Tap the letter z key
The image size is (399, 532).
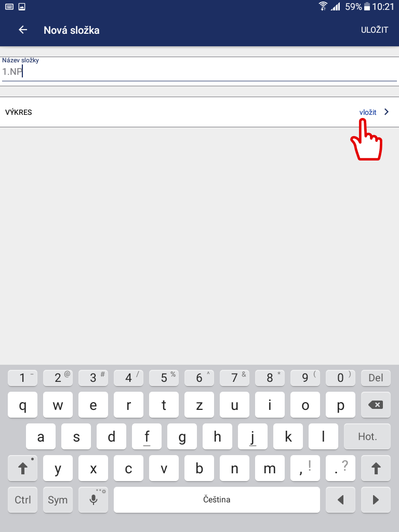[x=199, y=405]
